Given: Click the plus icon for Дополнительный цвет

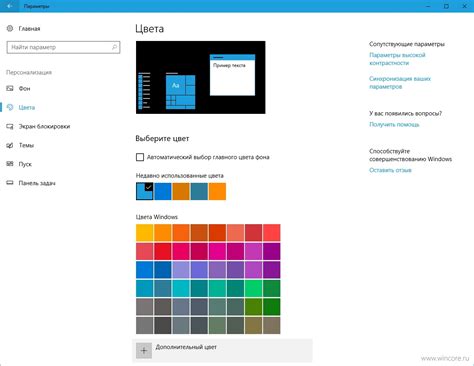Looking at the screenshot, I should coord(144,351).
